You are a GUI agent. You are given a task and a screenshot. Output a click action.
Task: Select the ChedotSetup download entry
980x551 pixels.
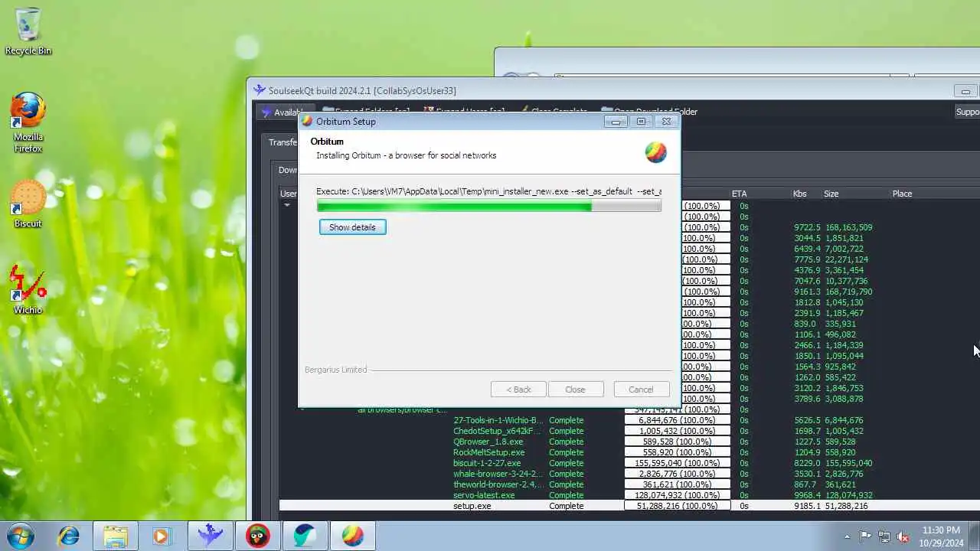coord(498,431)
